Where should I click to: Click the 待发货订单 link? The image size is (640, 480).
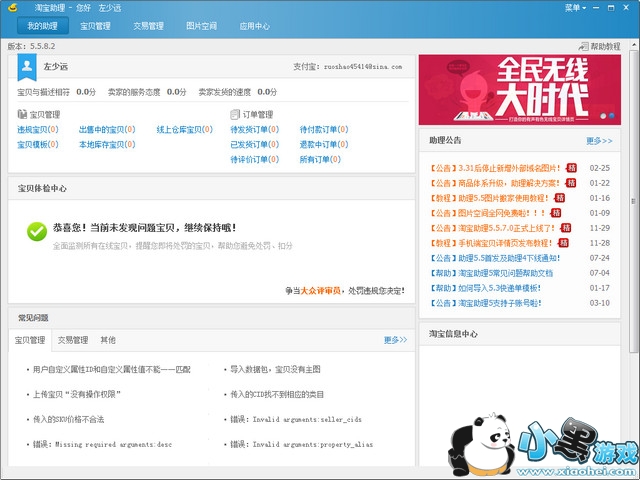click(x=253, y=130)
